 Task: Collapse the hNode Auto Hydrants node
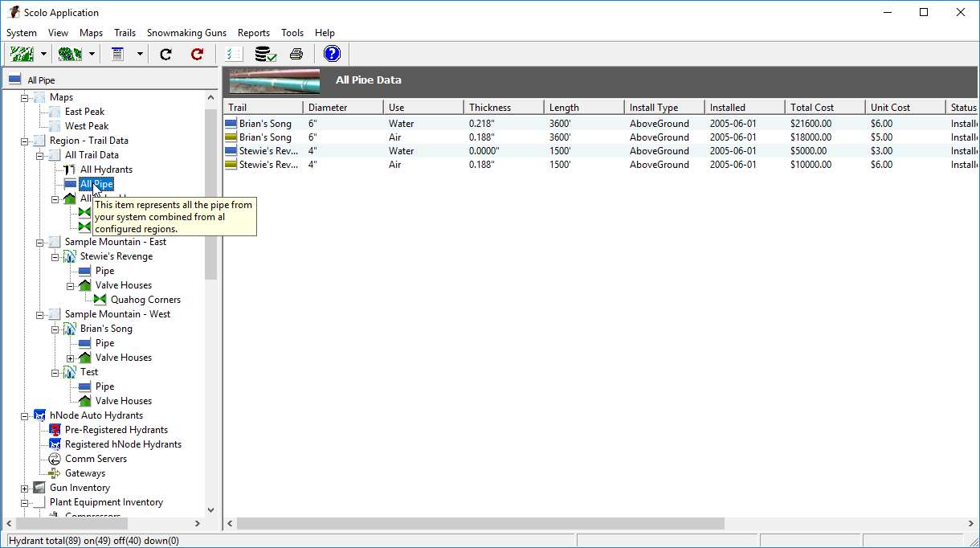(x=25, y=415)
